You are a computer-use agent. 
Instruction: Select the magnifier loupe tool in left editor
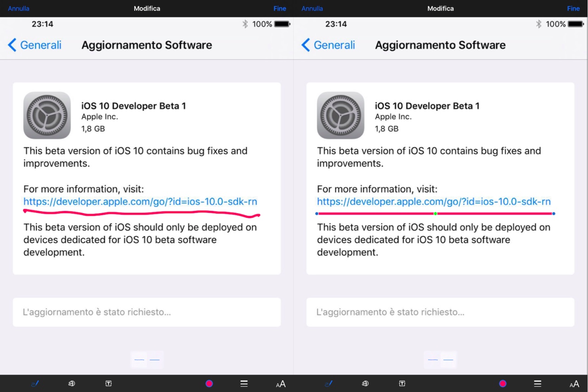[x=72, y=383]
